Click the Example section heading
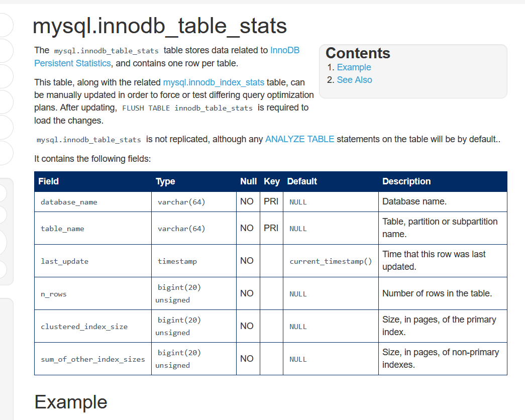Screen dimensions: 525x420 tap(71, 402)
